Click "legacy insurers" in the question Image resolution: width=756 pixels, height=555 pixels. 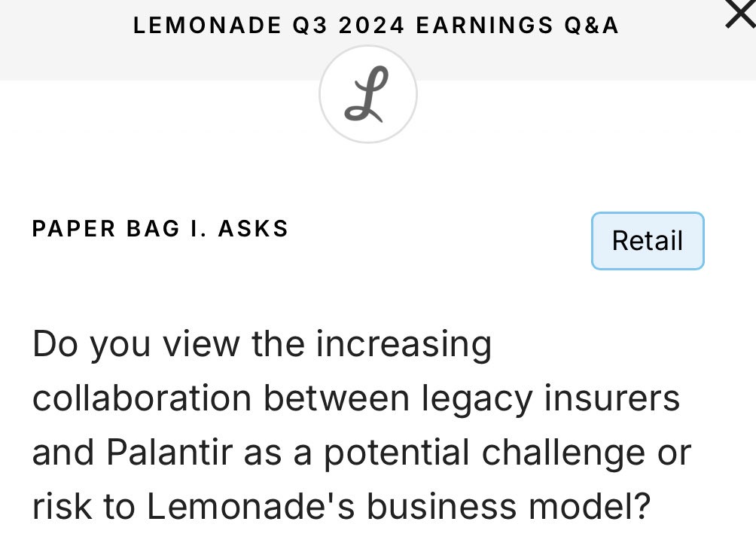(x=550, y=398)
